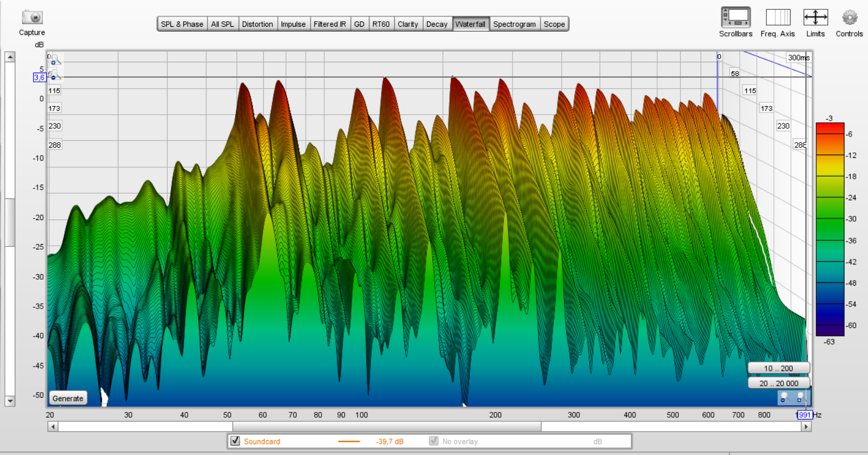The height and width of the screenshot is (455, 868).
Task: Zoom out on the frequency axis
Action: (x=784, y=398)
